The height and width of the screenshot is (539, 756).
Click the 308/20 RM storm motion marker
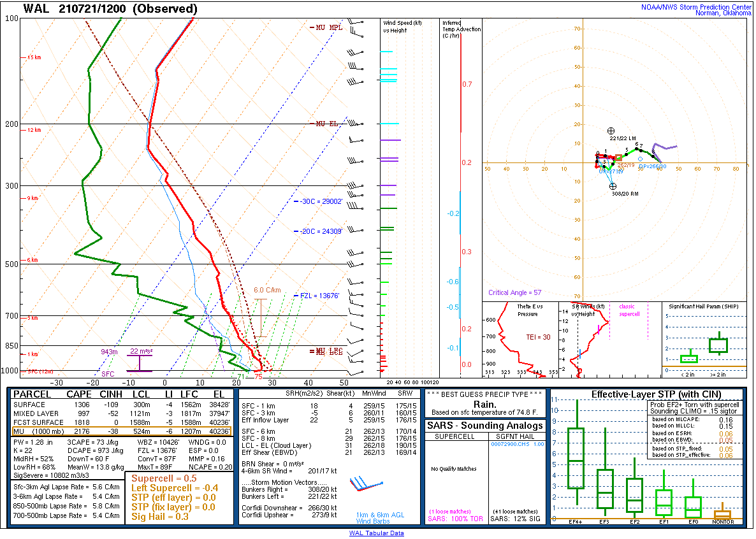coord(613,186)
